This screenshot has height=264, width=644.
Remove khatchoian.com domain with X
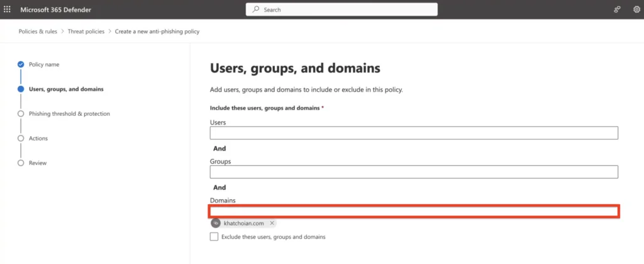click(x=272, y=223)
